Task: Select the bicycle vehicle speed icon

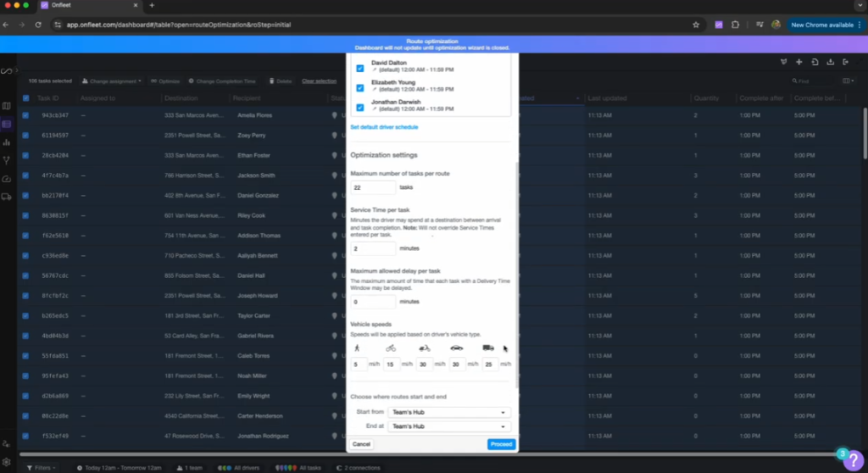Action: pyautogui.click(x=391, y=348)
